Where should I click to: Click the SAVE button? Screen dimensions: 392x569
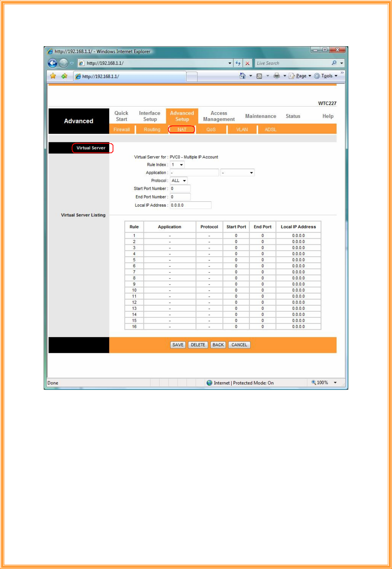178,345
